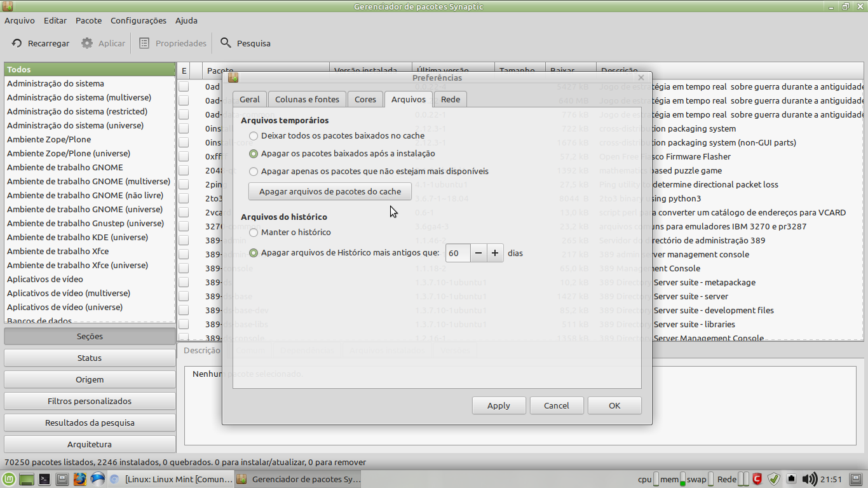
Task: Select Ambiente de trabalho Gnustep (universe)
Action: point(90,223)
